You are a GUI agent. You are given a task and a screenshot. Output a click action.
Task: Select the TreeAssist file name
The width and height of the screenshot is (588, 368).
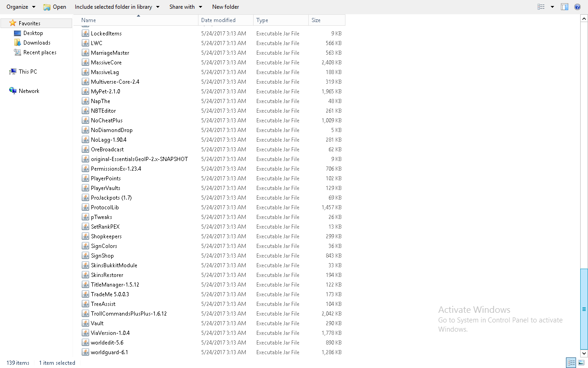[103, 304]
